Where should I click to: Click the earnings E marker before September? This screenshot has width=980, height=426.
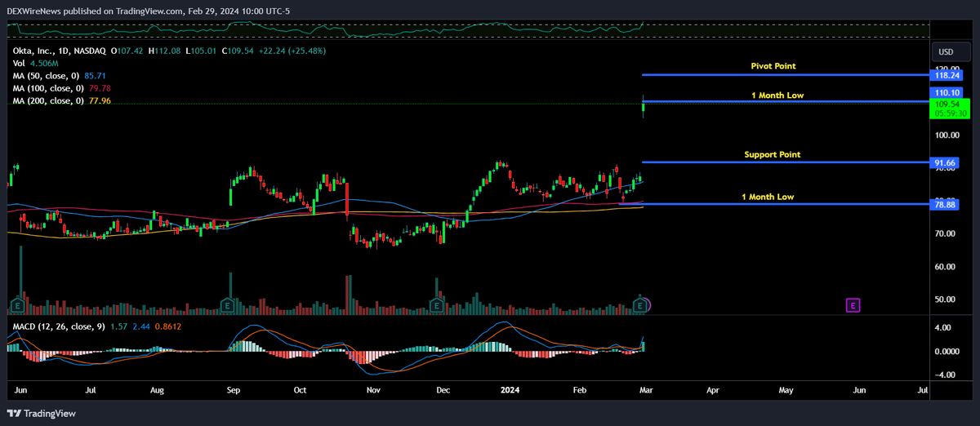226,305
